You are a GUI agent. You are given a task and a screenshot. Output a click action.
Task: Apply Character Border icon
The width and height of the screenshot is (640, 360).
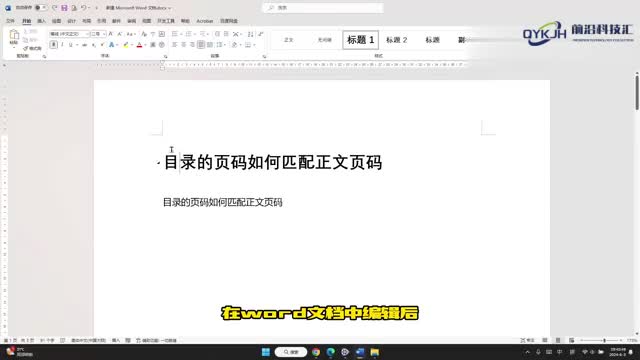click(x=162, y=34)
